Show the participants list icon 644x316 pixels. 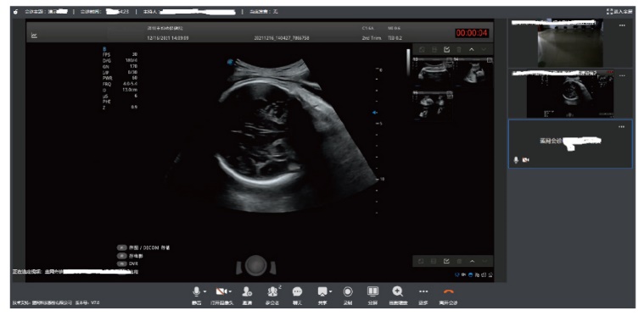tap(272, 291)
